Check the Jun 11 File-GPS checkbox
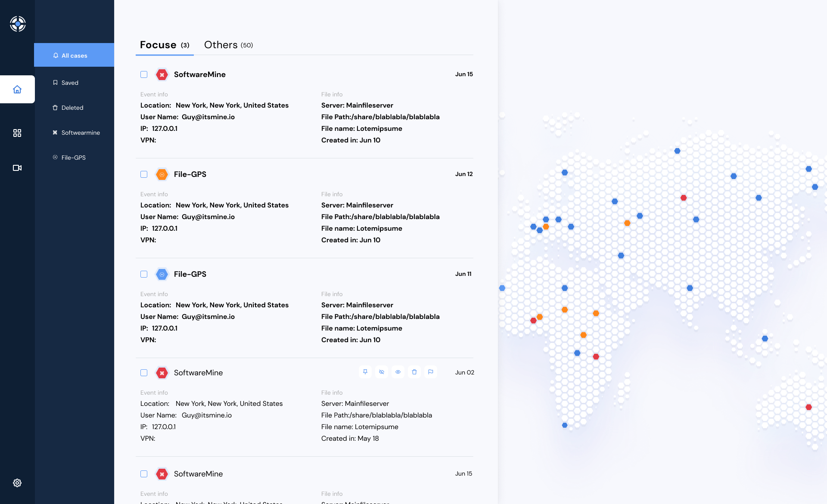 (144, 274)
